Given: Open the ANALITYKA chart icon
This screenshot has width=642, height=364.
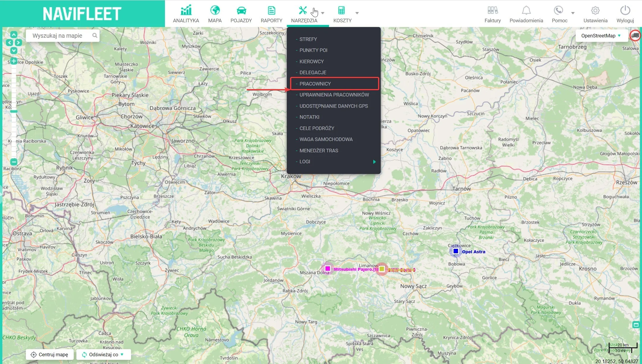Looking at the screenshot, I should point(186,10).
